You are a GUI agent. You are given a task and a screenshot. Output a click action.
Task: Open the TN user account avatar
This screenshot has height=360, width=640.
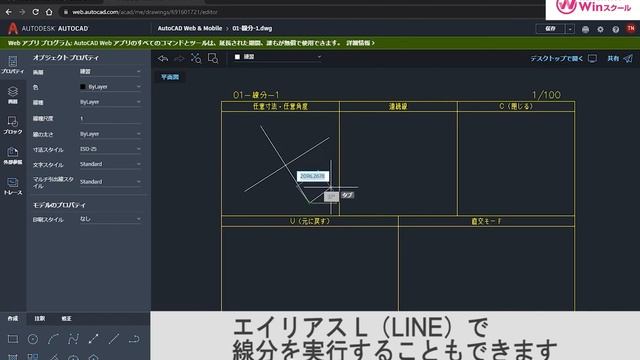(x=631, y=29)
